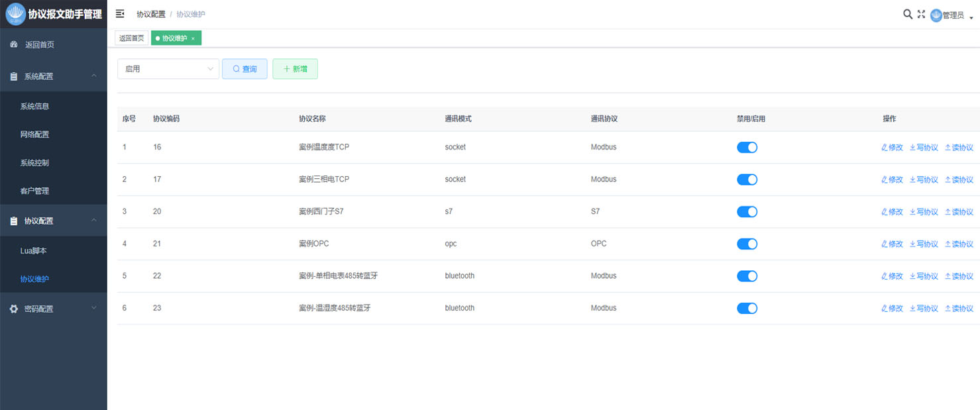Screen dimensions: 980x410
Task: Select the 返回首页 tab in the tab bar
Action: [x=131, y=38]
